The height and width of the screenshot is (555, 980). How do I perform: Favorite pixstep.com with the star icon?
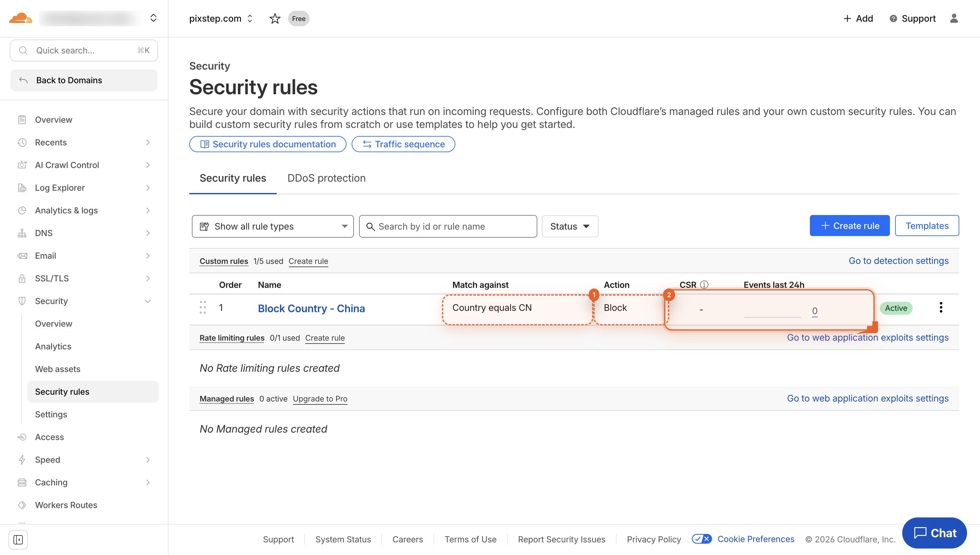[275, 18]
